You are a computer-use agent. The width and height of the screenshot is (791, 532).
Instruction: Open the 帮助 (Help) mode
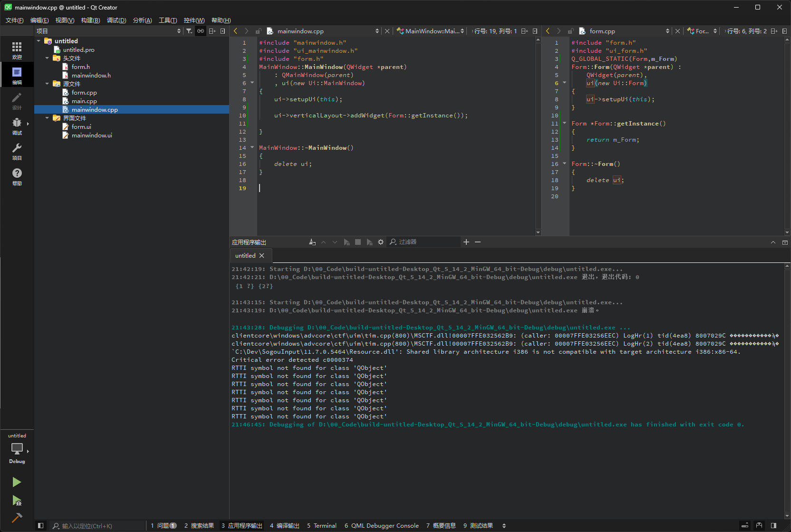(x=17, y=176)
